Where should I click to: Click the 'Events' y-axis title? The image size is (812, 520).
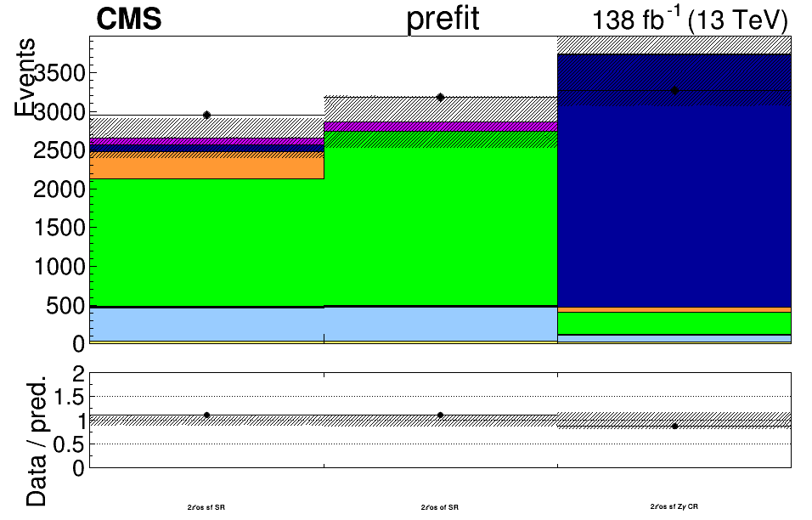pos(25,76)
